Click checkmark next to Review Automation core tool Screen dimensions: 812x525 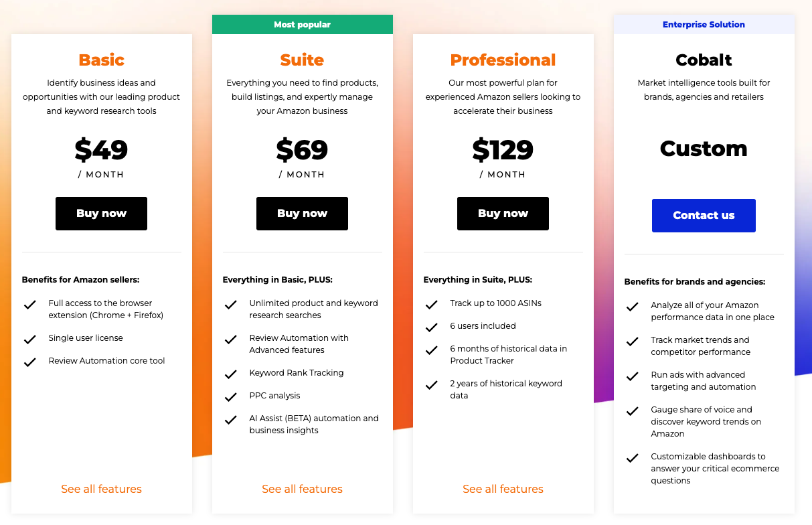pyautogui.click(x=29, y=362)
